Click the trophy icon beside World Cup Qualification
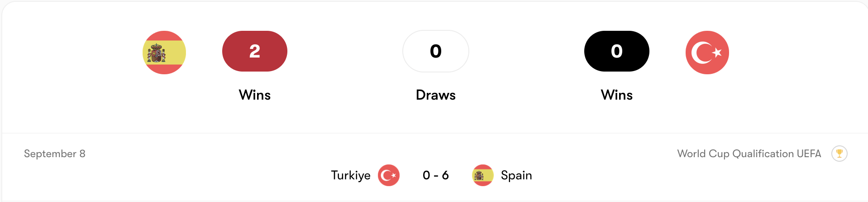The height and width of the screenshot is (202, 868). pyautogui.click(x=839, y=154)
